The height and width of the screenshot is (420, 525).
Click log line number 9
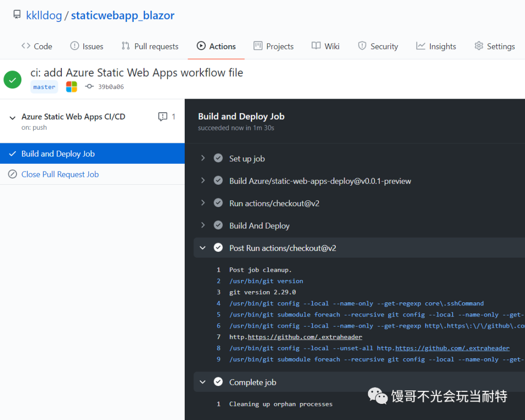[219, 359]
